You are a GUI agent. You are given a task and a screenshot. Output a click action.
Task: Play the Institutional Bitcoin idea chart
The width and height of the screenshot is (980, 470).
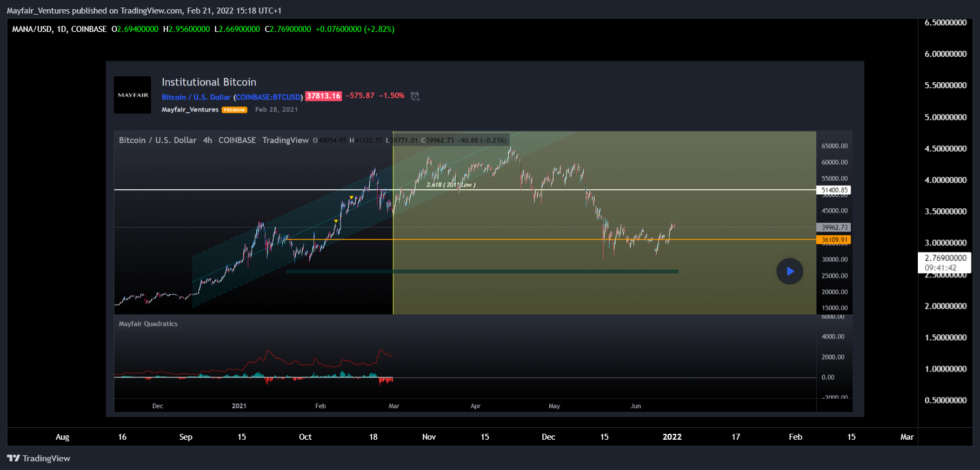pyautogui.click(x=790, y=271)
